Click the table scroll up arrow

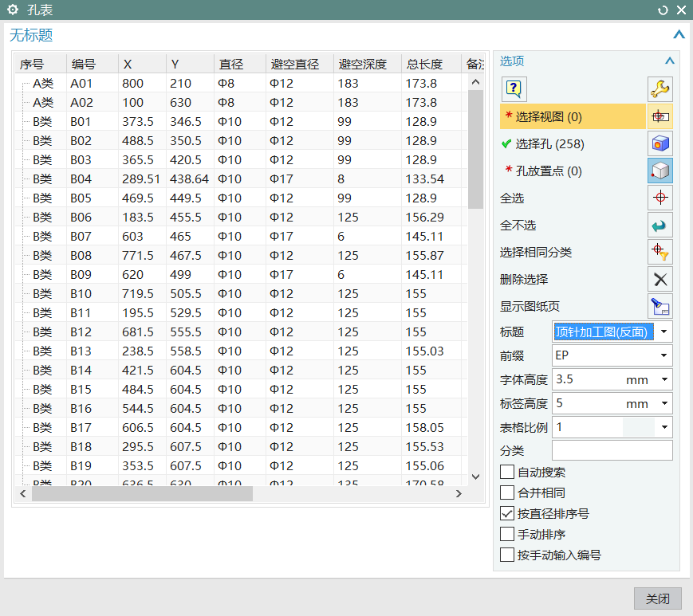[x=475, y=82]
